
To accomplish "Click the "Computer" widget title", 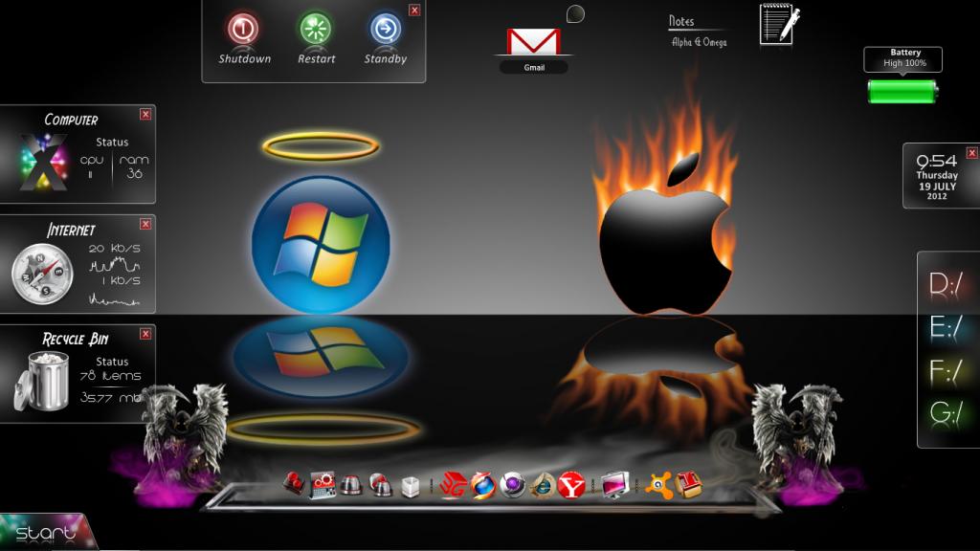I will pyautogui.click(x=71, y=120).
